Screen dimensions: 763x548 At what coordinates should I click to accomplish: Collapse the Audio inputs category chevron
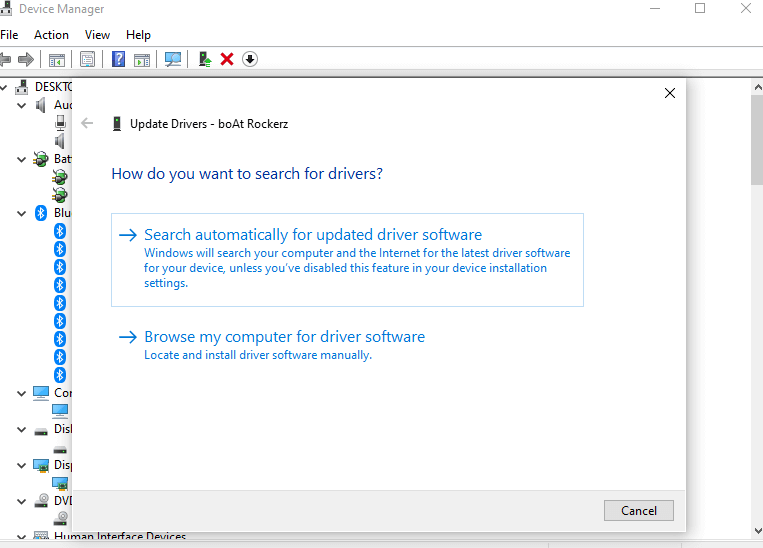21,106
